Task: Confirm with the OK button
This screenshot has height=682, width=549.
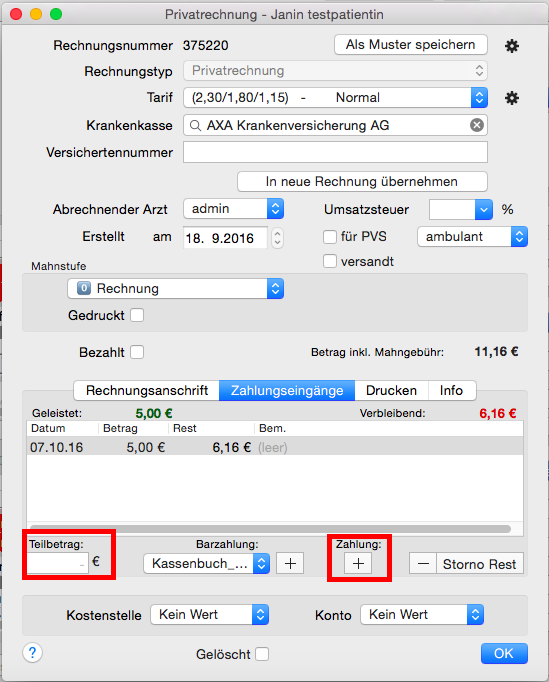Action: [x=504, y=653]
